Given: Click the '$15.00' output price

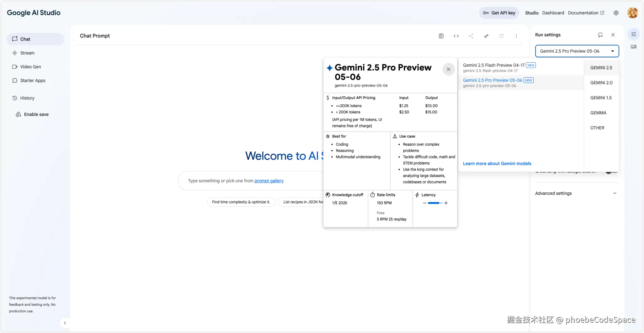Looking at the screenshot, I should click(x=431, y=112).
